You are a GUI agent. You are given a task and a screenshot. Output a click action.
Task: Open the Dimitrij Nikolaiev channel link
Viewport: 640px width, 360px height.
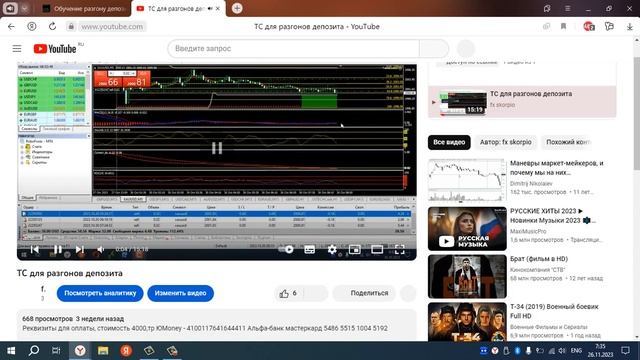tap(531, 184)
